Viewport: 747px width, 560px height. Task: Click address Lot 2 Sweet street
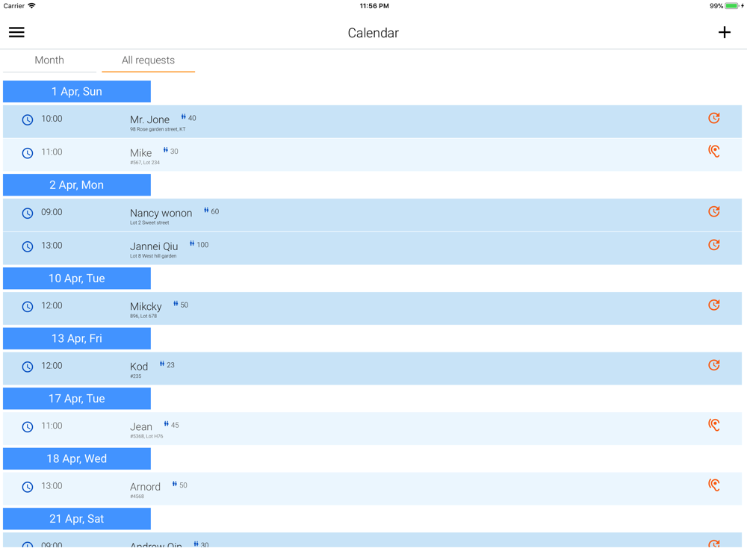pyautogui.click(x=149, y=223)
